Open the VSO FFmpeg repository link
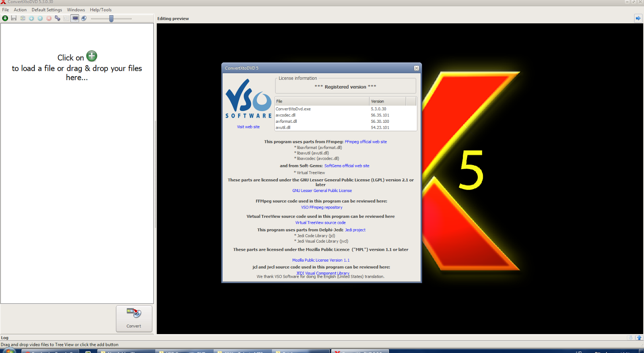Viewport: 644px width, 353px height. (322, 208)
